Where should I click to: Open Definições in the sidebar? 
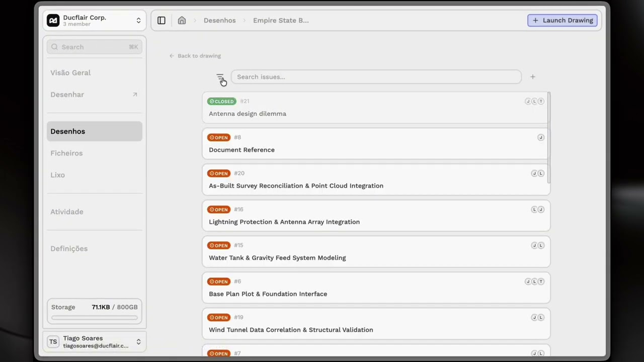pyautogui.click(x=69, y=248)
